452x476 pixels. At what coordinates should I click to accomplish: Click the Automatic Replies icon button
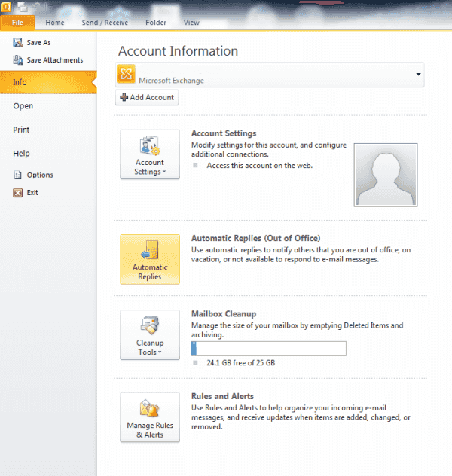pyautogui.click(x=150, y=259)
